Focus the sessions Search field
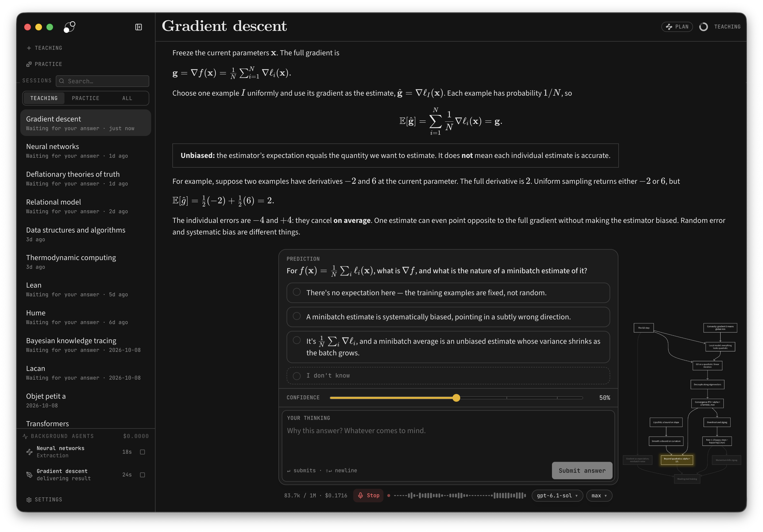This screenshot has width=763, height=532. [102, 81]
